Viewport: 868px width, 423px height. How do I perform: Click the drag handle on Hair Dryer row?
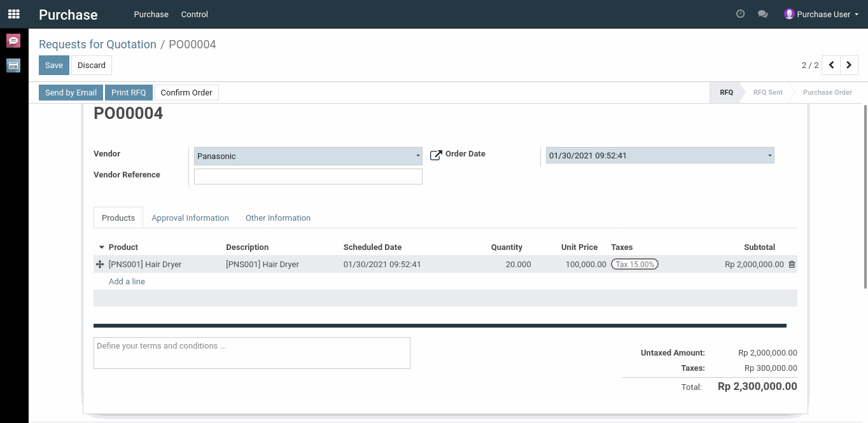[x=100, y=265]
